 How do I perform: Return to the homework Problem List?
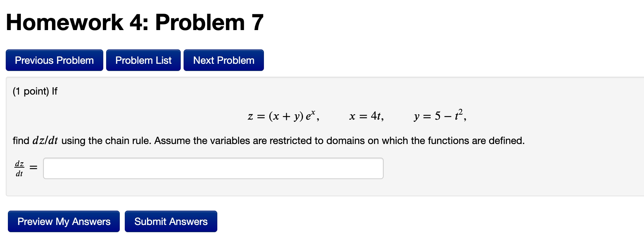point(143,60)
